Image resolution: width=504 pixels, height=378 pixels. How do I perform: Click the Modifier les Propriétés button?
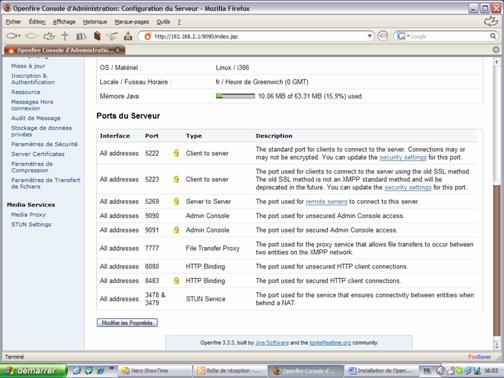tap(127, 323)
